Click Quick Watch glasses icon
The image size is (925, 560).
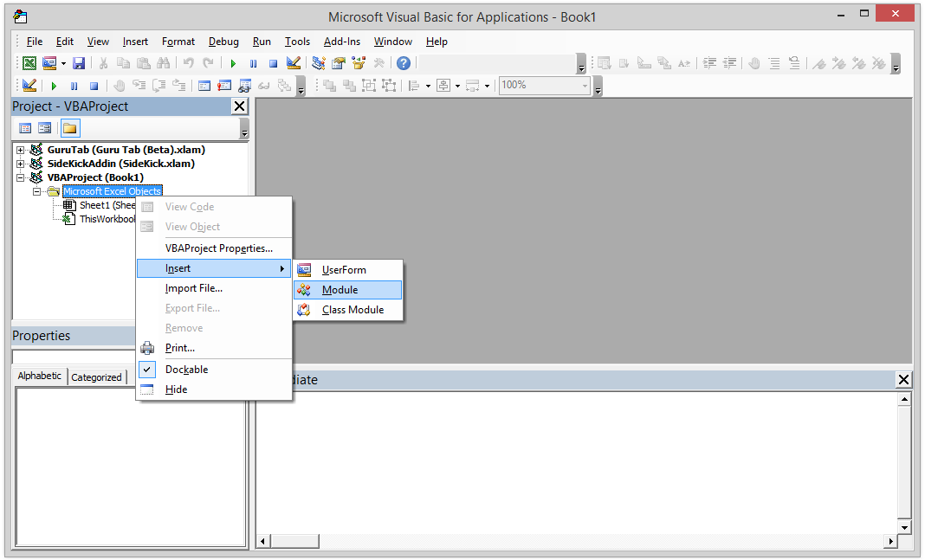(x=264, y=86)
